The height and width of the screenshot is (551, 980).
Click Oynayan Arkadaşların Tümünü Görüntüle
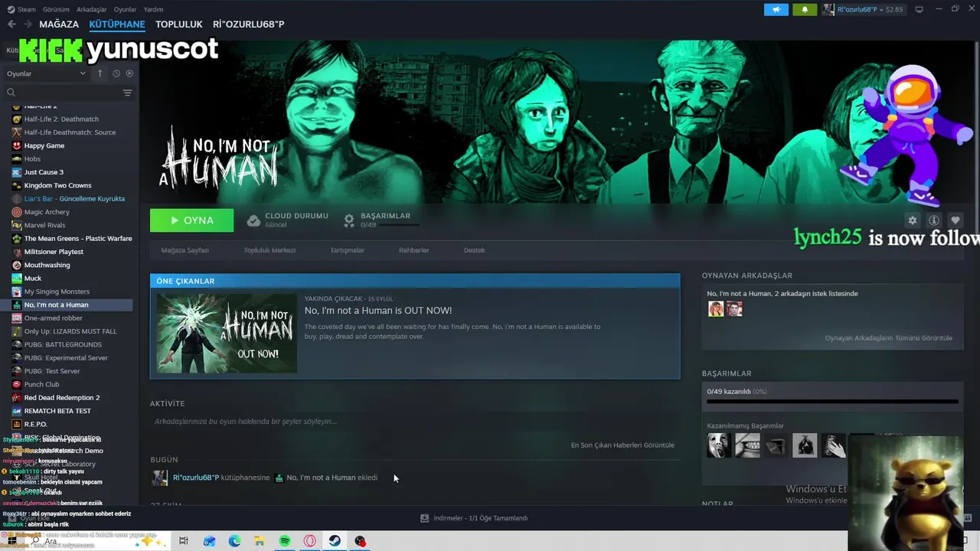click(888, 337)
